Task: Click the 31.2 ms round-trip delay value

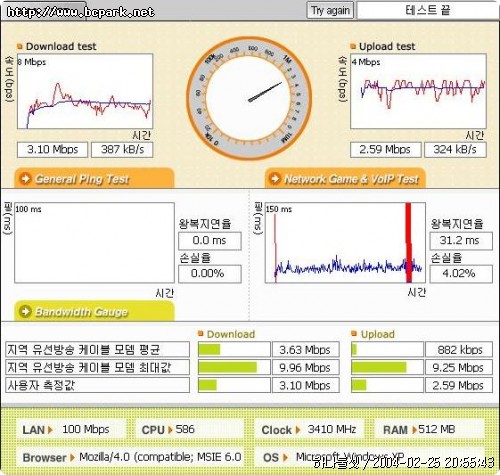Action: (x=461, y=241)
